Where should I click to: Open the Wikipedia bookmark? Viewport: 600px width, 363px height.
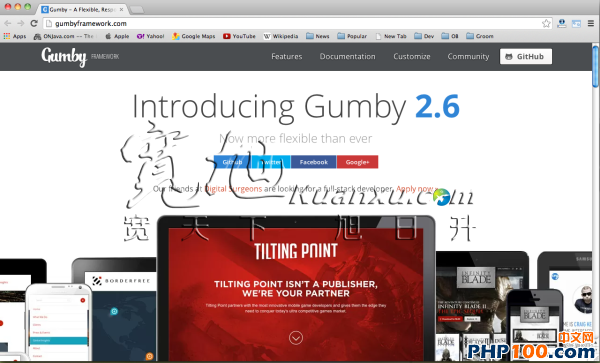click(280, 36)
